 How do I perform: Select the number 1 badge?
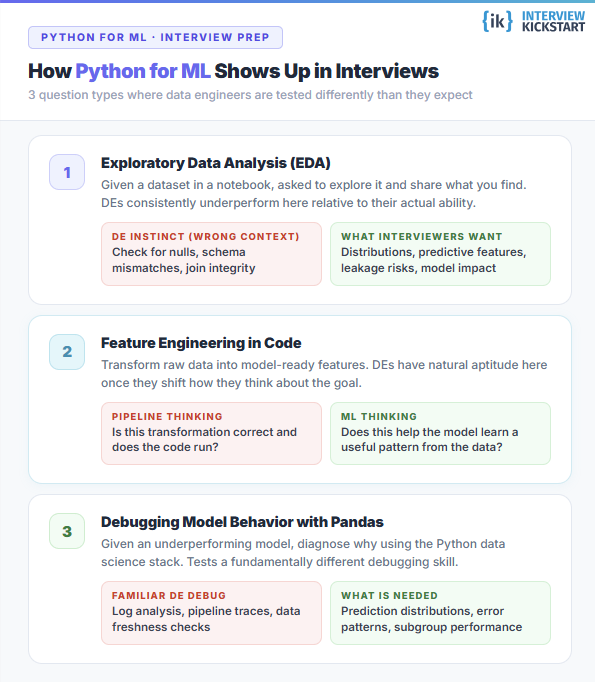point(67,172)
